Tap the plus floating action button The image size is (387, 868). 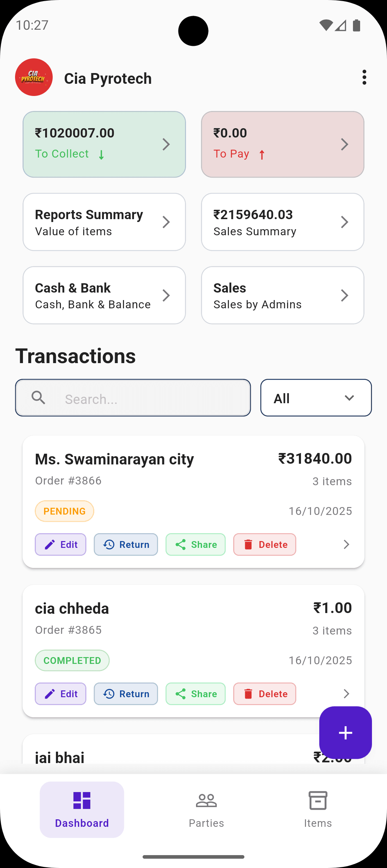click(345, 733)
